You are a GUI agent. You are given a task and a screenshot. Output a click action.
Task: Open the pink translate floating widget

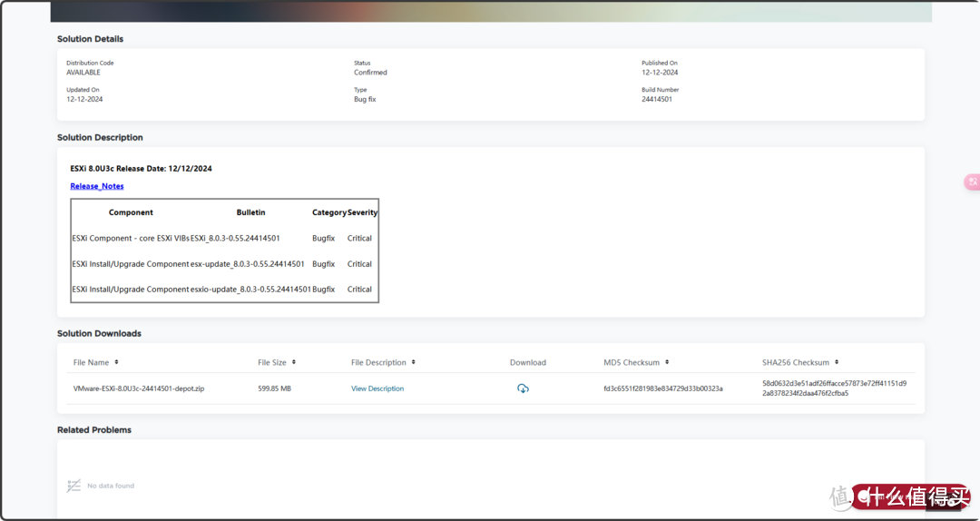[x=972, y=182]
